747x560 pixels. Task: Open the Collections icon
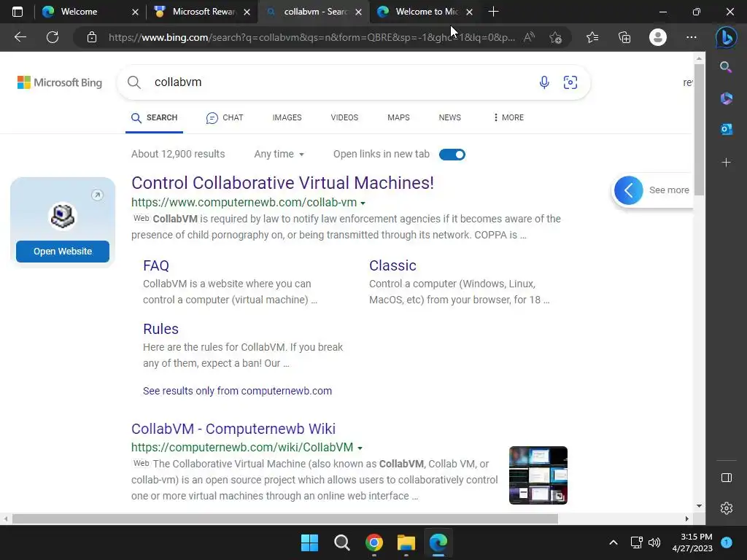624,37
